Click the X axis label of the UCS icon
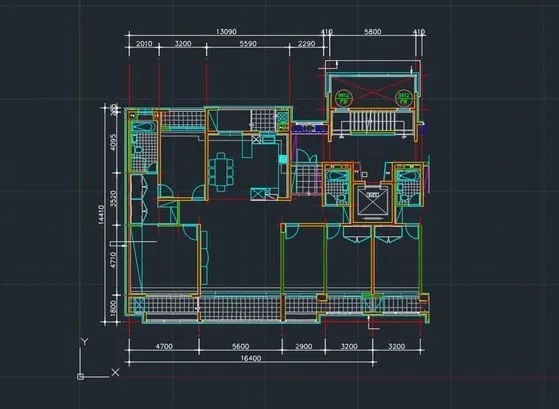 pyautogui.click(x=116, y=372)
